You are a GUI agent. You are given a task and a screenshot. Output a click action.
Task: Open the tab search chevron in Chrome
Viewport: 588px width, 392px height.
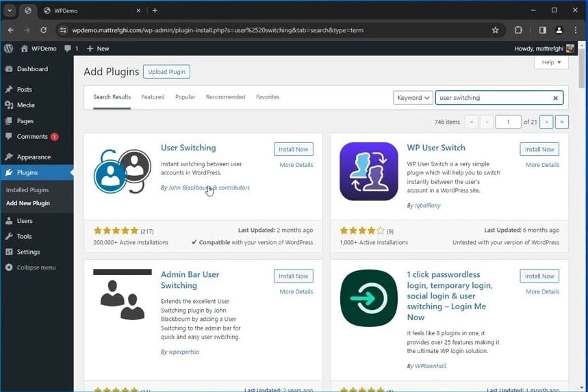point(10,10)
